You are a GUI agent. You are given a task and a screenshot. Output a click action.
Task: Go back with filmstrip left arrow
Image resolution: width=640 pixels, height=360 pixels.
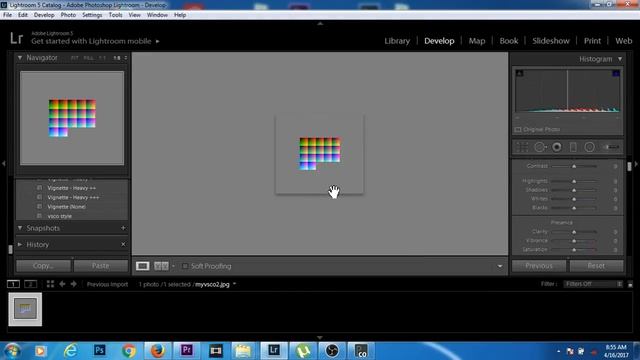click(62, 284)
